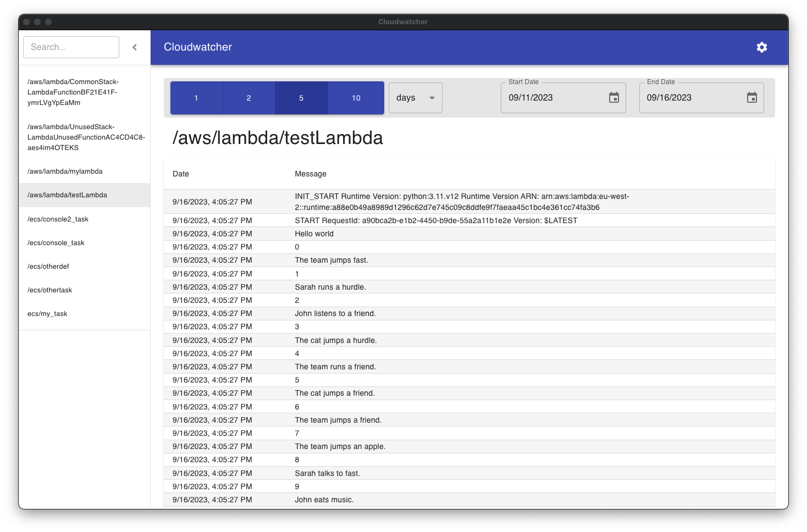Click 'The team jumps fast.' message
The image size is (807, 532).
(331, 260)
